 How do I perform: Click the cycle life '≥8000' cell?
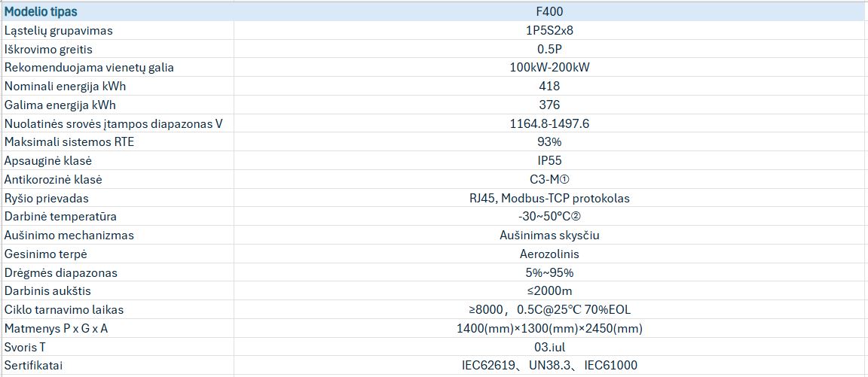(549, 309)
